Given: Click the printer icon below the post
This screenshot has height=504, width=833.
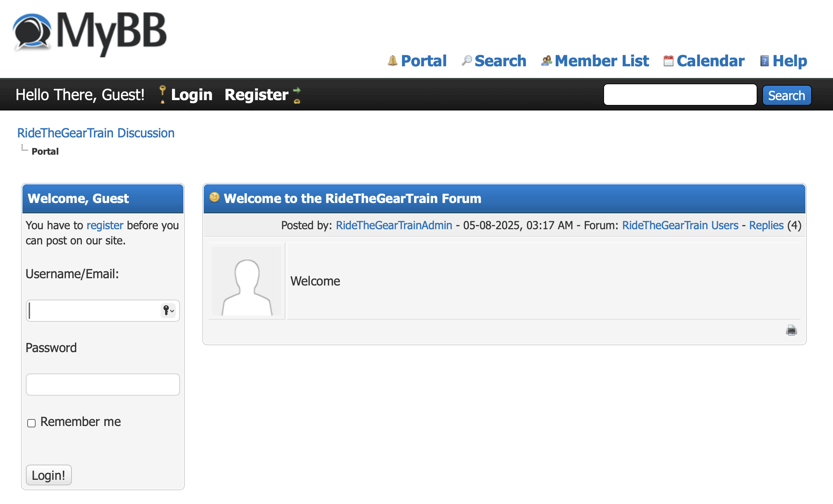Looking at the screenshot, I should [x=791, y=330].
